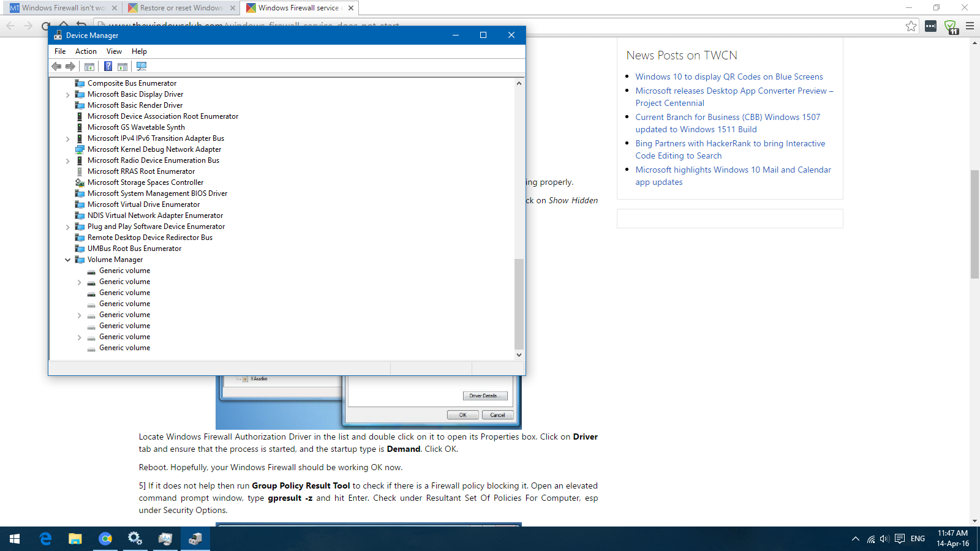Open the taskbar clock showing 11:47 AM
Viewport: 980px width, 551px height.
953,539
